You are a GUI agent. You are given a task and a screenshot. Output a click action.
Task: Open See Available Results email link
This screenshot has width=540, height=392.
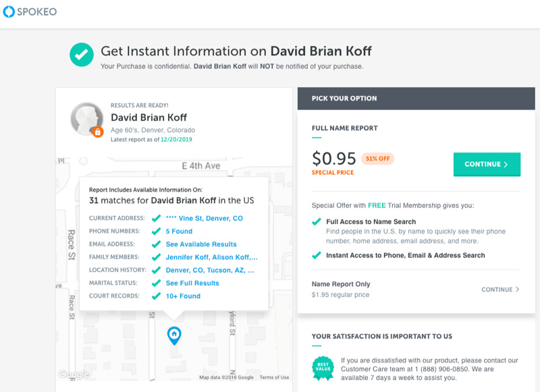[x=201, y=244]
